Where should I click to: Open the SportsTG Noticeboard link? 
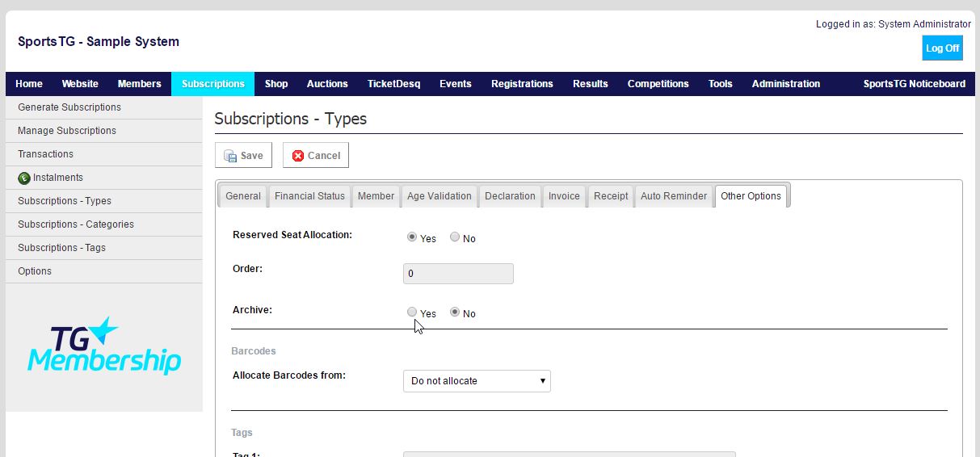click(914, 84)
